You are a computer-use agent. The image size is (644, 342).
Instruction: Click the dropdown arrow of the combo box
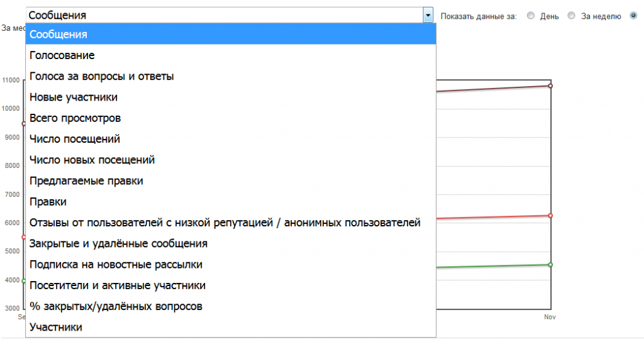pos(428,15)
